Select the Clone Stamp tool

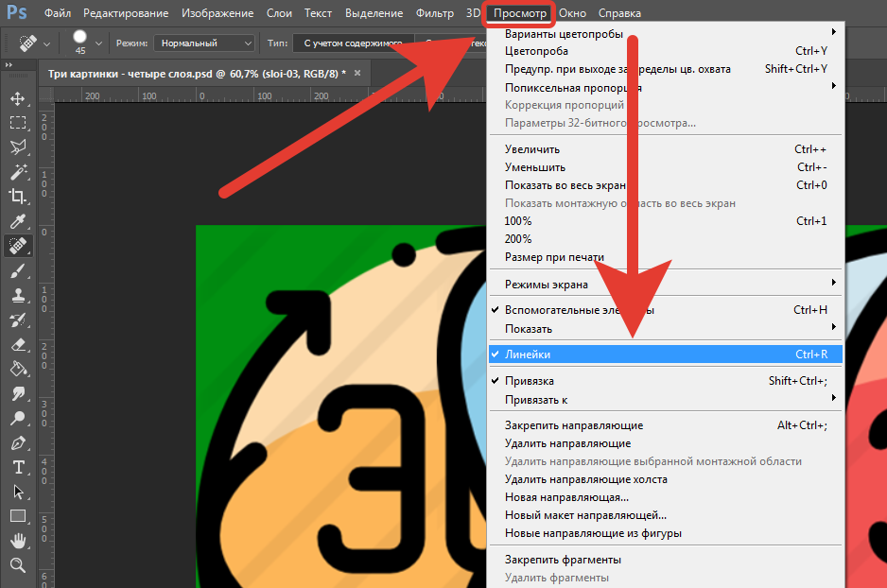pos(18,295)
